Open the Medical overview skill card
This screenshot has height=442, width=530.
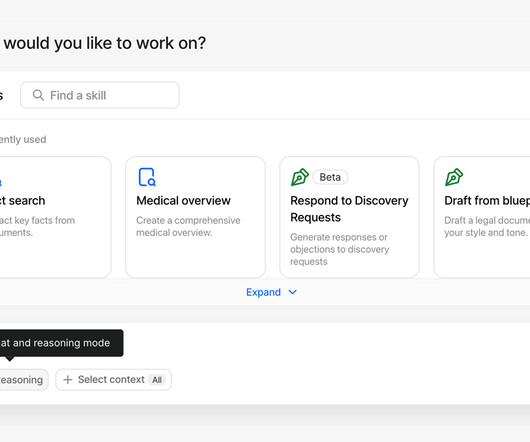pos(195,217)
